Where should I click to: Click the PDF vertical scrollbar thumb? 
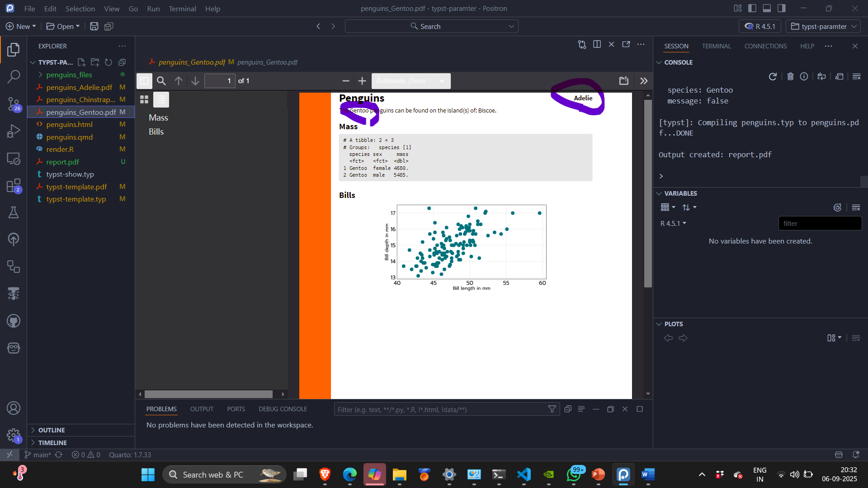[x=648, y=194]
